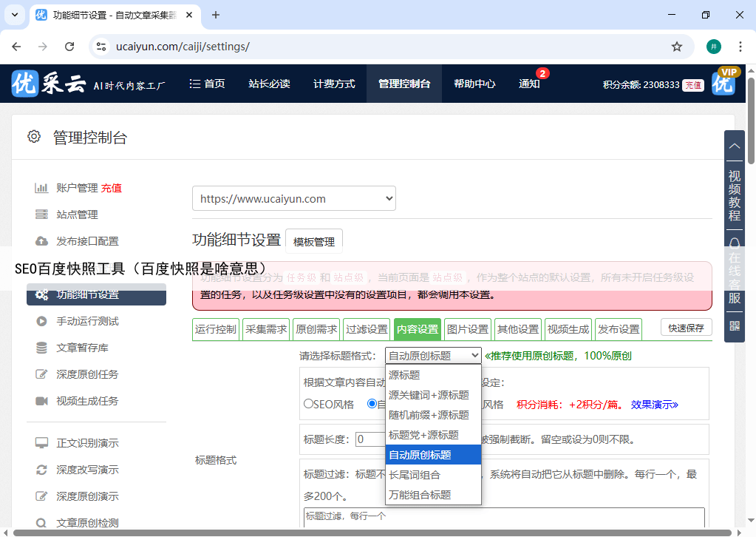
Task: Click the QR code icon on sidebar
Action: (735, 325)
